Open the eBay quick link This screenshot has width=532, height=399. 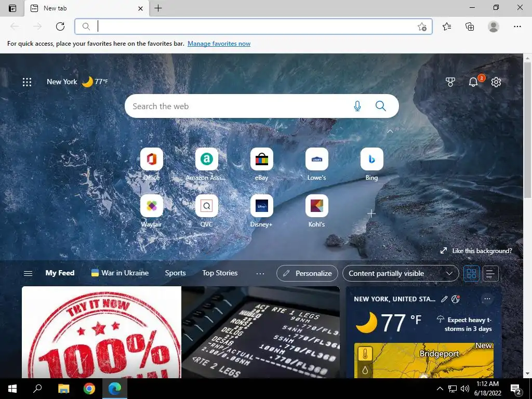(262, 164)
